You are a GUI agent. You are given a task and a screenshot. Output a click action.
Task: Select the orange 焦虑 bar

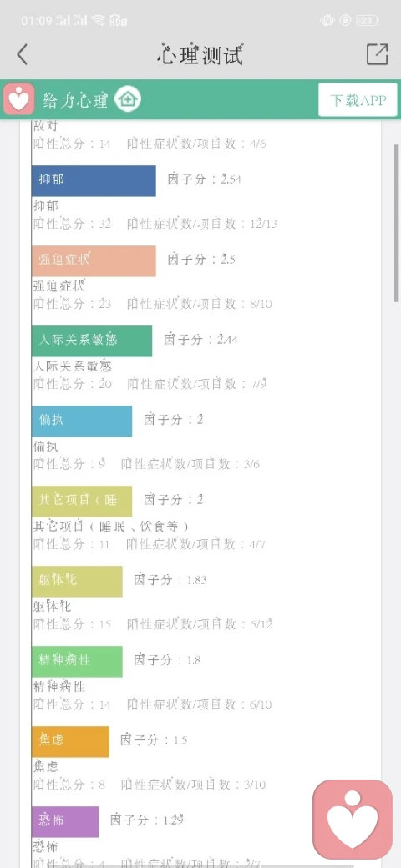[70, 742]
